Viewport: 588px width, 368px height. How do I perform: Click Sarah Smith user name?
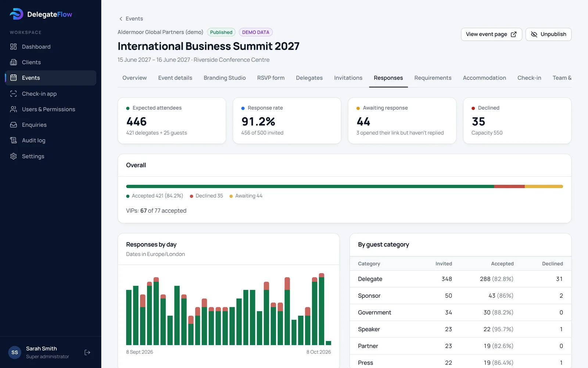(42, 348)
